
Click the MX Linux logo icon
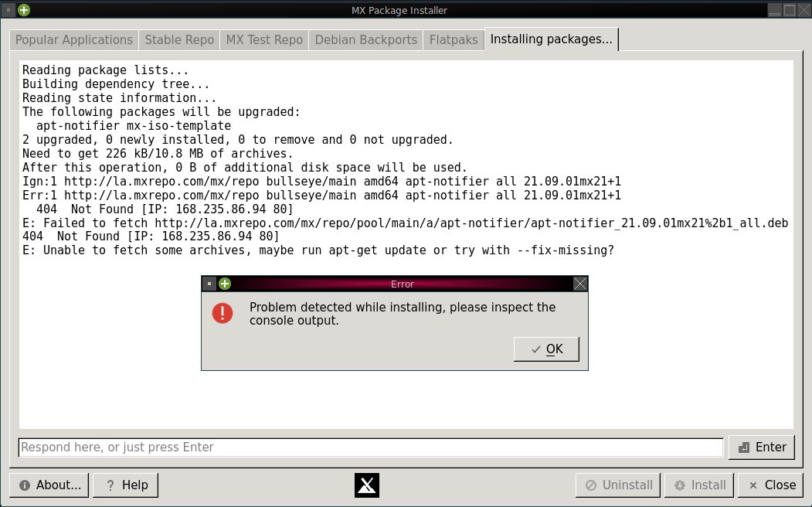pos(367,485)
